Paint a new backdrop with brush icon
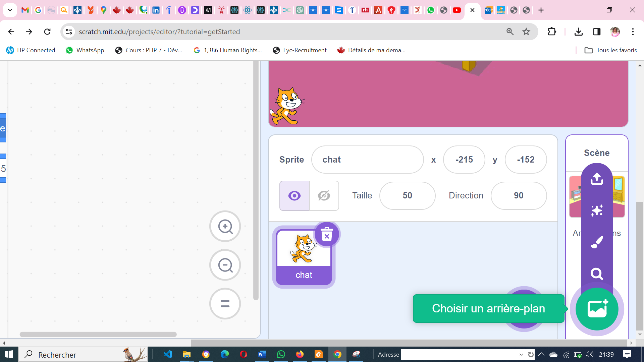The height and width of the screenshot is (362, 644). [x=597, y=242]
